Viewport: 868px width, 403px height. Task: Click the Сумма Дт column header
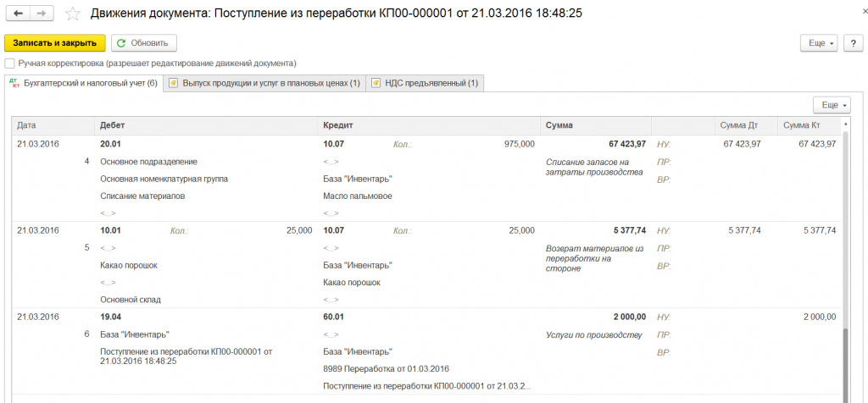(x=738, y=125)
